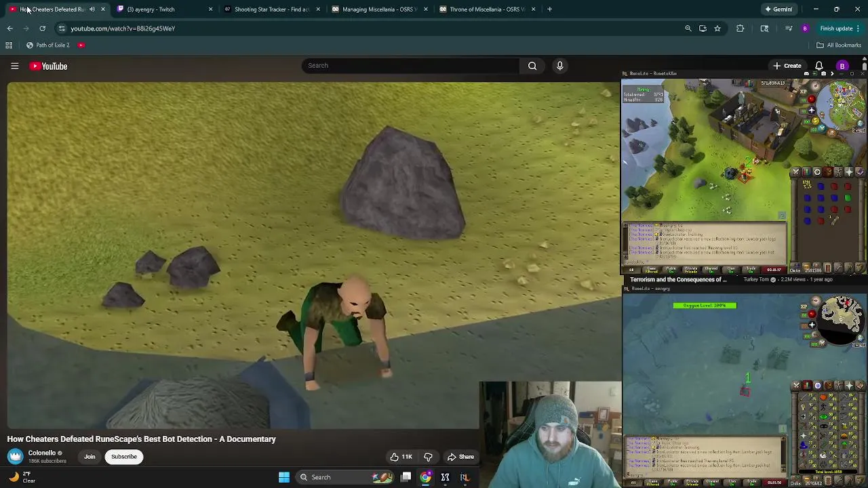Image resolution: width=868 pixels, height=488 pixels.
Task: Start voice search with microphone icon
Action: [559, 66]
